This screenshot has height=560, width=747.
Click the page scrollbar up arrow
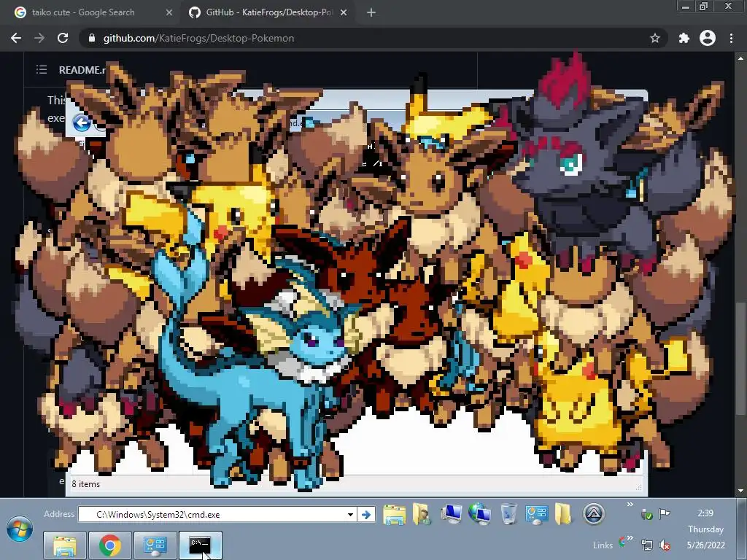(740, 58)
